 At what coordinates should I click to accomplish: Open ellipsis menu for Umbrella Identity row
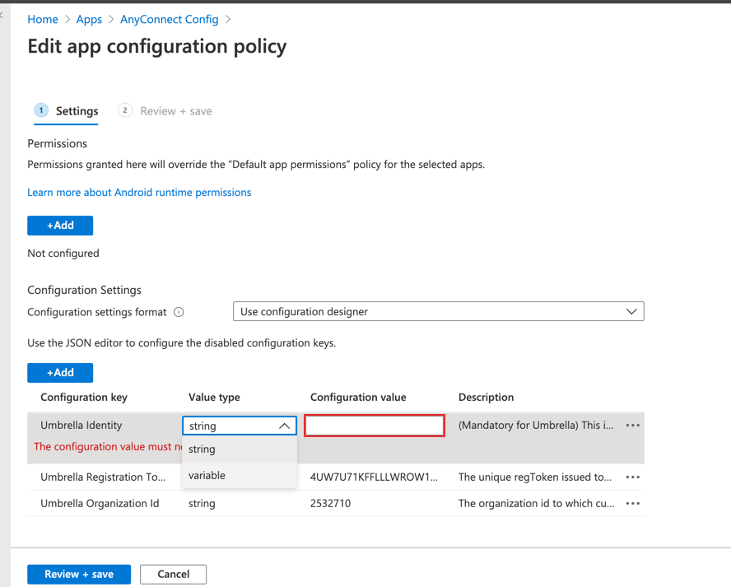[x=633, y=426]
